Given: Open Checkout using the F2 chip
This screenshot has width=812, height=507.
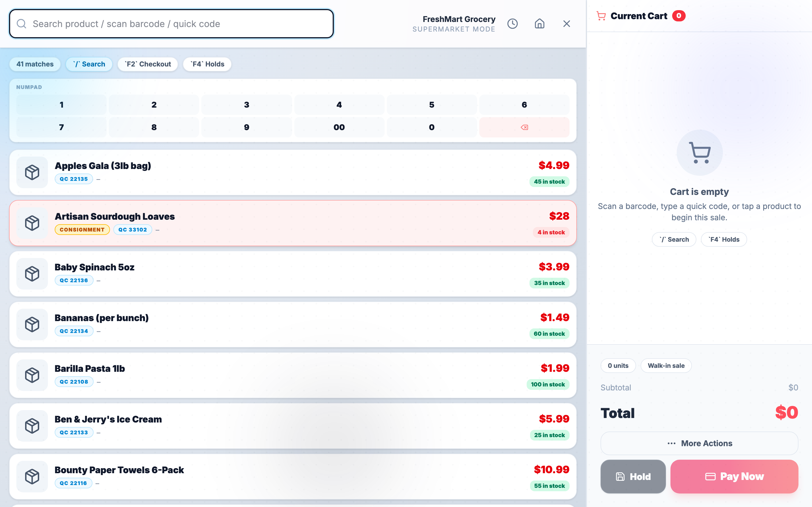Looking at the screenshot, I should coord(148,64).
